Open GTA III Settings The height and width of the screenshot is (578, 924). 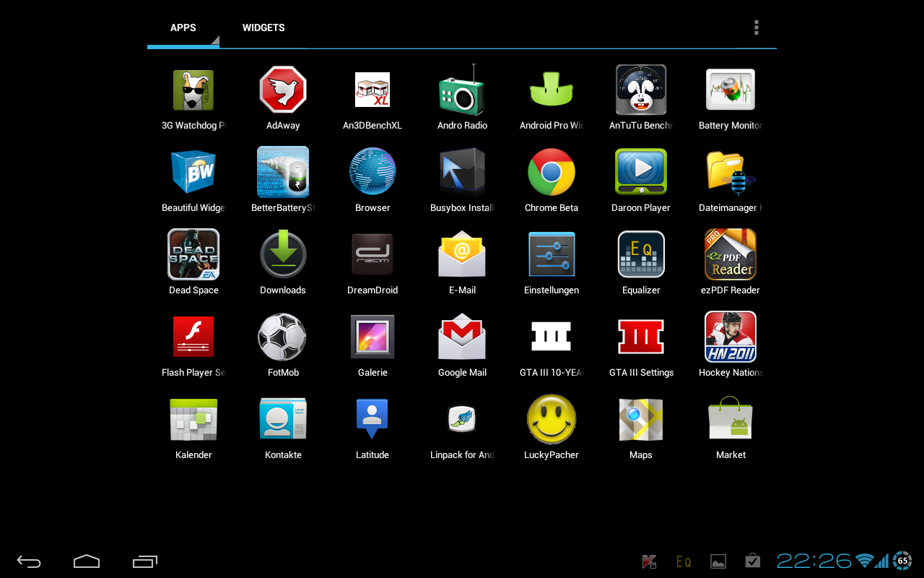click(x=641, y=337)
